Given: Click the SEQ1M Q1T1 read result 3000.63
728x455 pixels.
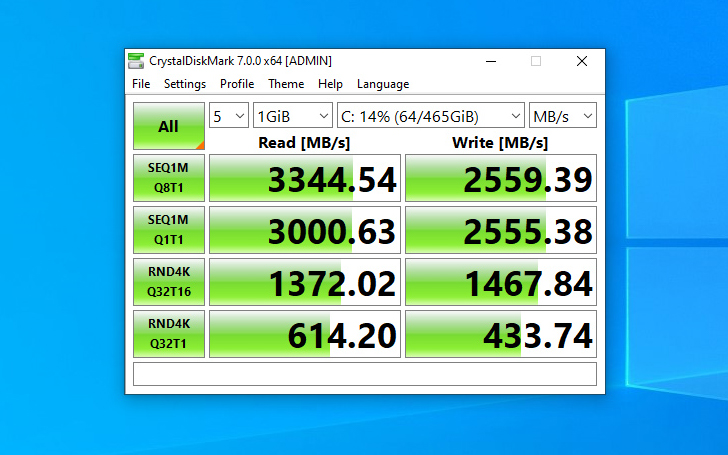Looking at the screenshot, I should point(305,230).
